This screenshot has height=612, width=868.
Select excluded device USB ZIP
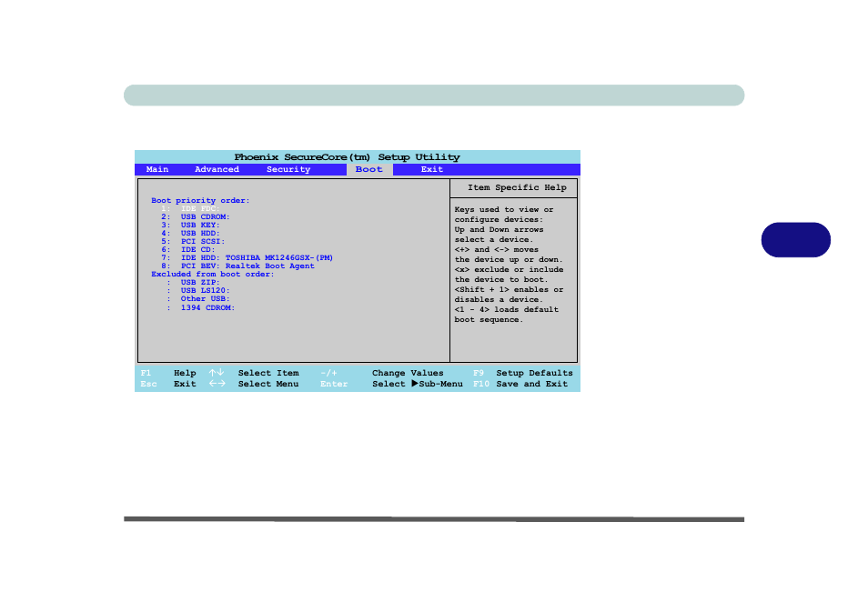(193, 282)
